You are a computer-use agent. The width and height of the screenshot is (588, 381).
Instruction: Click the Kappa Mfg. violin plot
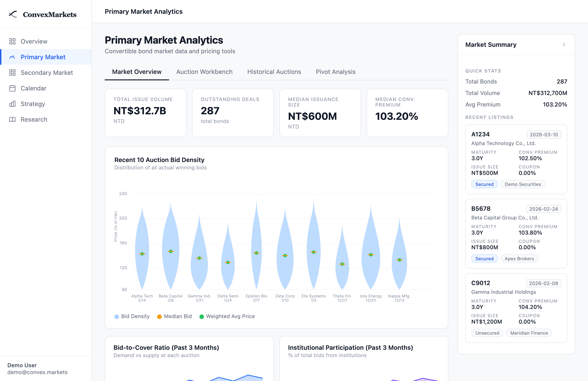click(399, 253)
